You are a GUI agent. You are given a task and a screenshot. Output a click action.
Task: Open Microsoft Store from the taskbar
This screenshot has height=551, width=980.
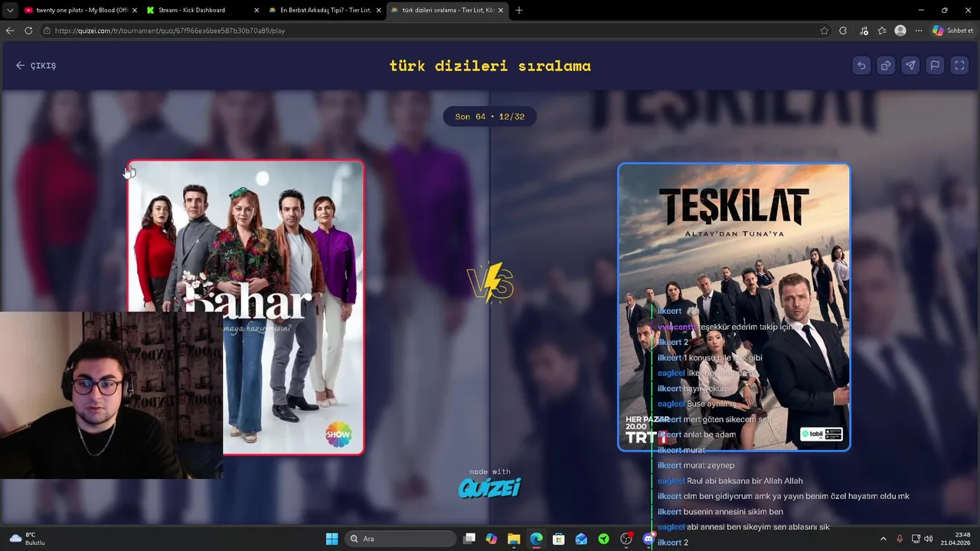pos(559,539)
